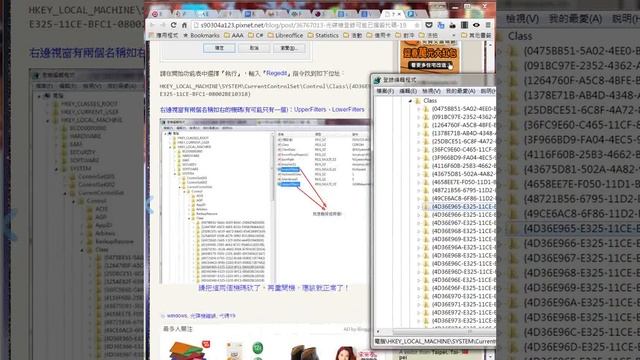Expand the {4D36E970-E325 key
The height and width of the screenshot is (360, 640).
(x=418, y=297)
